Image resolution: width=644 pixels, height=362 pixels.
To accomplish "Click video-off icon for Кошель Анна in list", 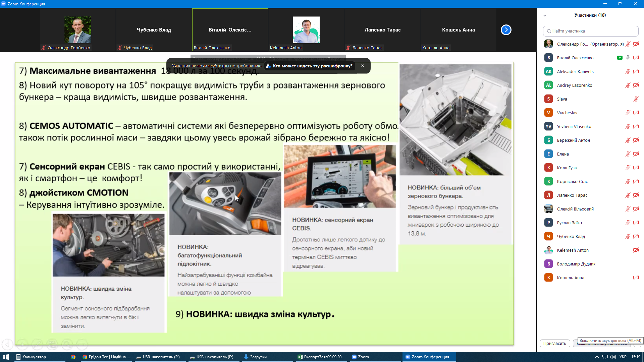I will [x=636, y=278].
